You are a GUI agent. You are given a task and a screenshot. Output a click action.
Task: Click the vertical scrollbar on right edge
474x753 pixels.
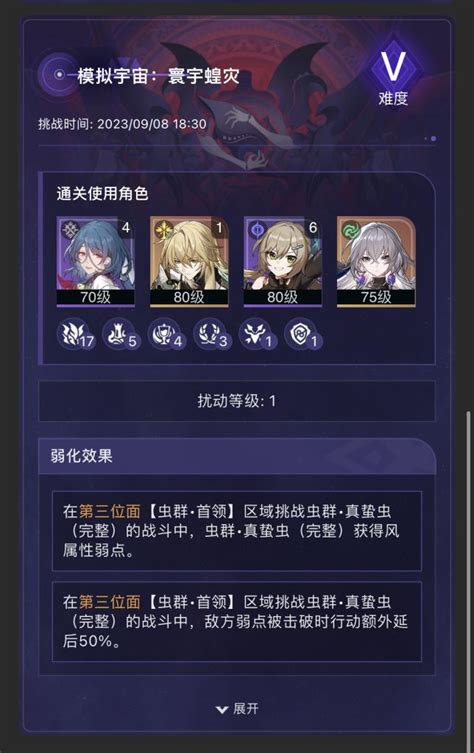coord(468,575)
